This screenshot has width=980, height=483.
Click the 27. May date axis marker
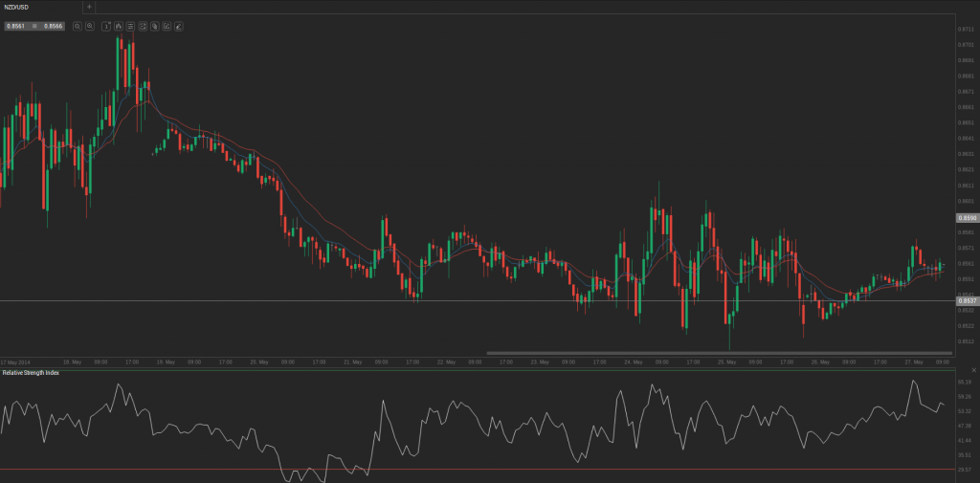(912, 362)
